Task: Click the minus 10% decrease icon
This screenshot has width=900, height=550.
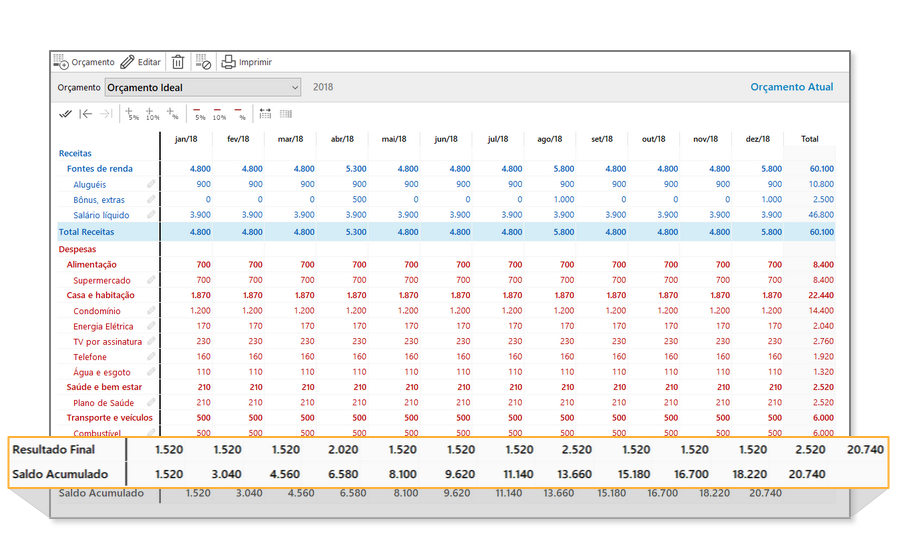Action: [219, 114]
